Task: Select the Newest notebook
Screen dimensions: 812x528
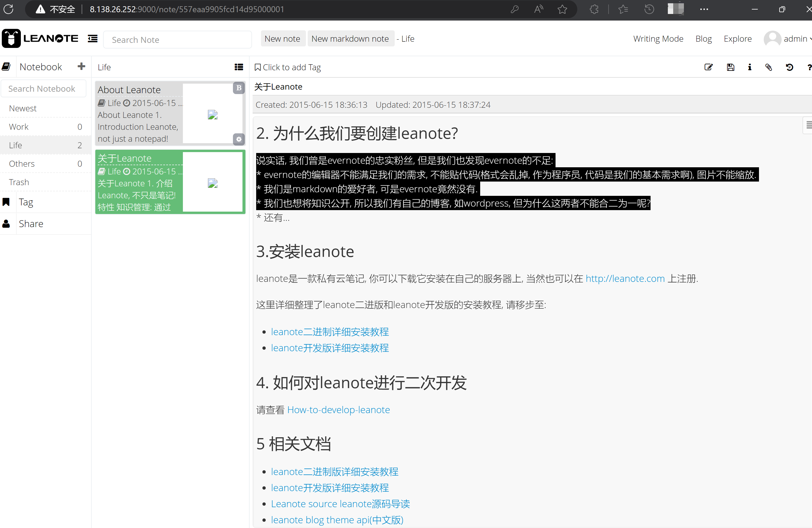Action: pyautogui.click(x=45, y=108)
